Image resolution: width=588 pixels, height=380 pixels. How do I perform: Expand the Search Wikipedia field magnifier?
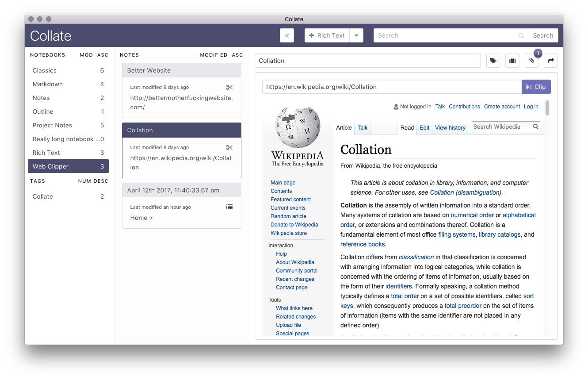pyautogui.click(x=535, y=127)
